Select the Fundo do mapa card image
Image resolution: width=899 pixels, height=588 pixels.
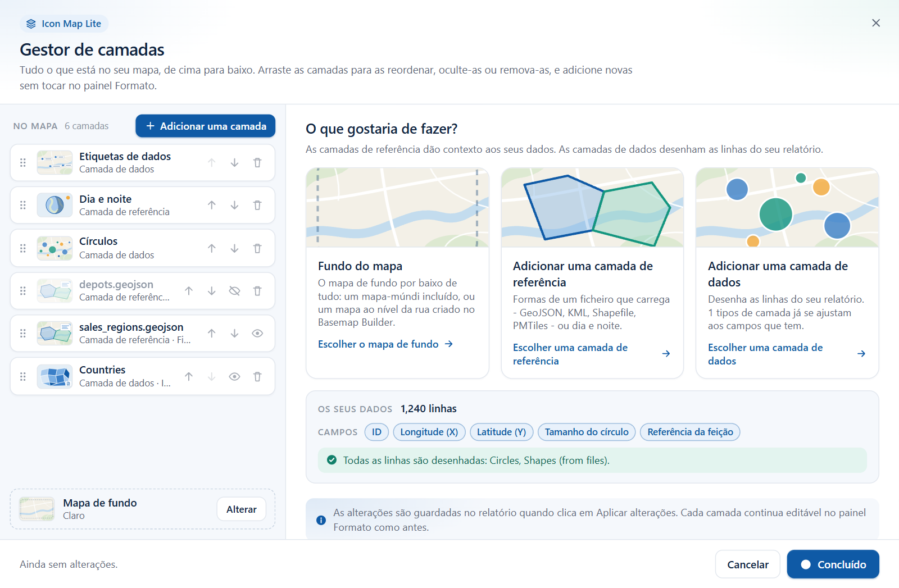tap(398, 208)
